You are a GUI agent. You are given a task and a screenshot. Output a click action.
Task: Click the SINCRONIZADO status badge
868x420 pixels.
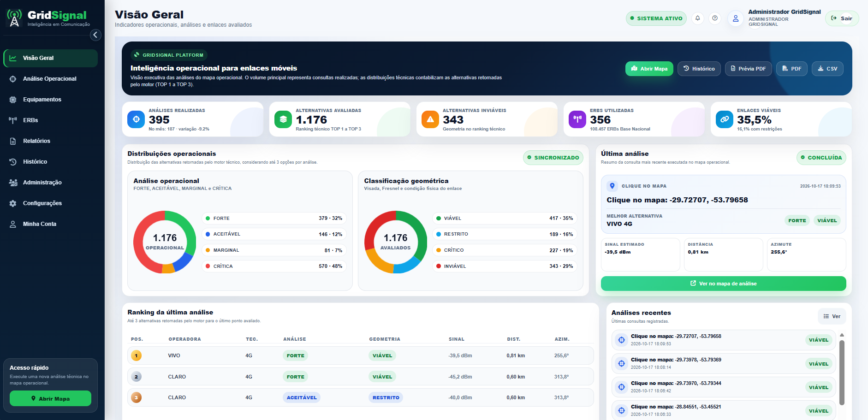tap(553, 158)
